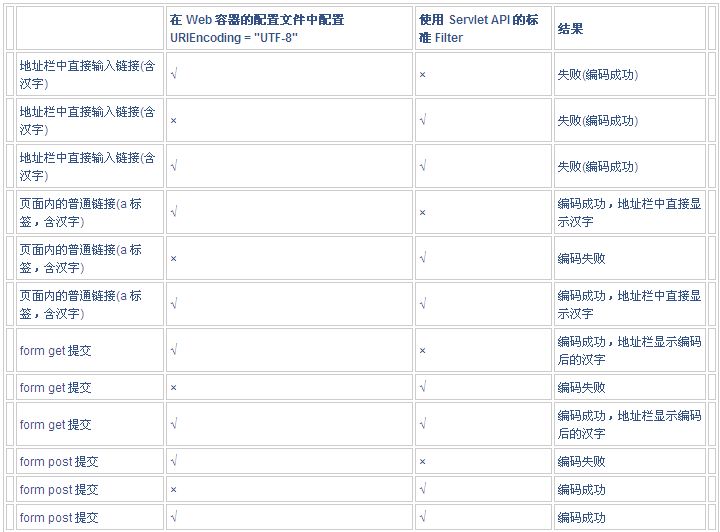
Task: Click the URIEncoding × in the 地址栏中直接输入链接 row
Action: [174, 121]
